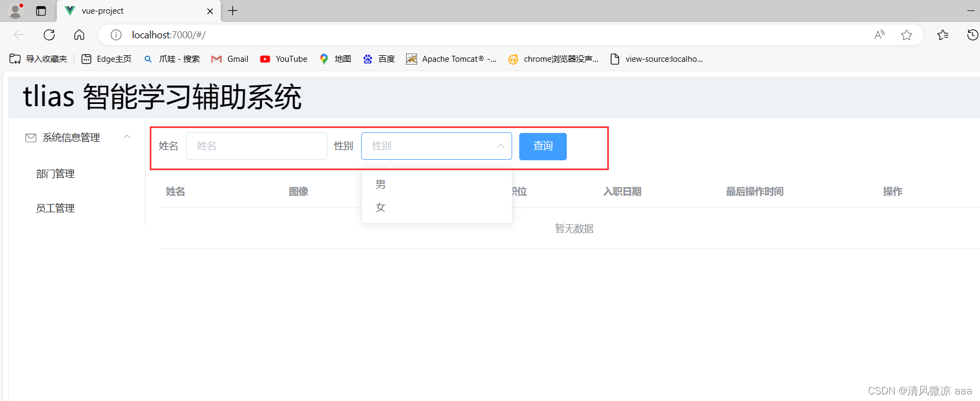The height and width of the screenshot is (401, 980).
Task: Open Edge主页 bookmark
Action: click(107, 59)
